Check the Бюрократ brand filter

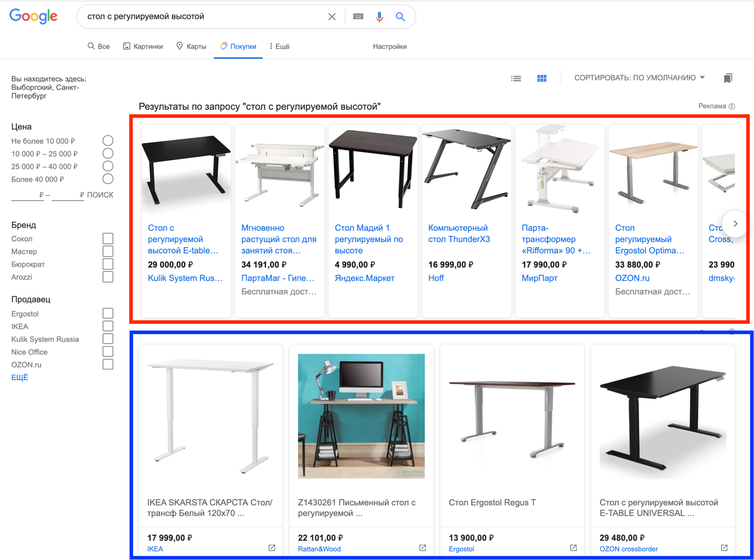[x=108, y=264]
